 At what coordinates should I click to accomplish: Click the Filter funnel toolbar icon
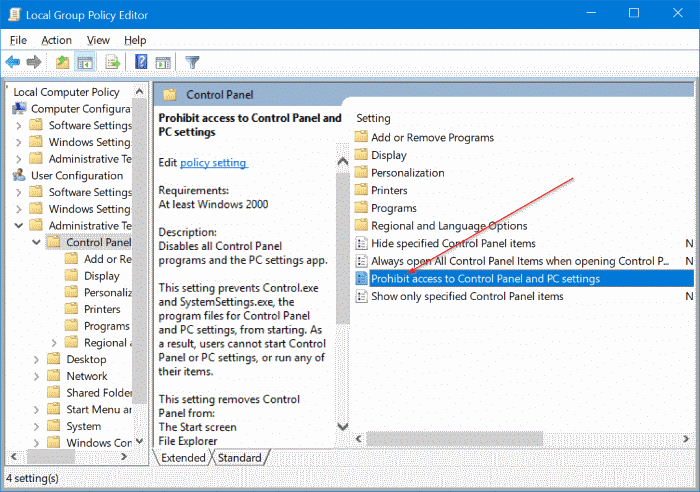click(192, 62)
